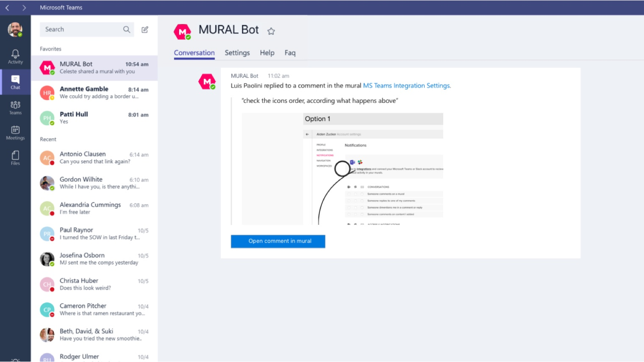Viewport: 644px width, 362px height.
Task: Click the MURAL Bot avatar beside the message
Action: [207, 81]
